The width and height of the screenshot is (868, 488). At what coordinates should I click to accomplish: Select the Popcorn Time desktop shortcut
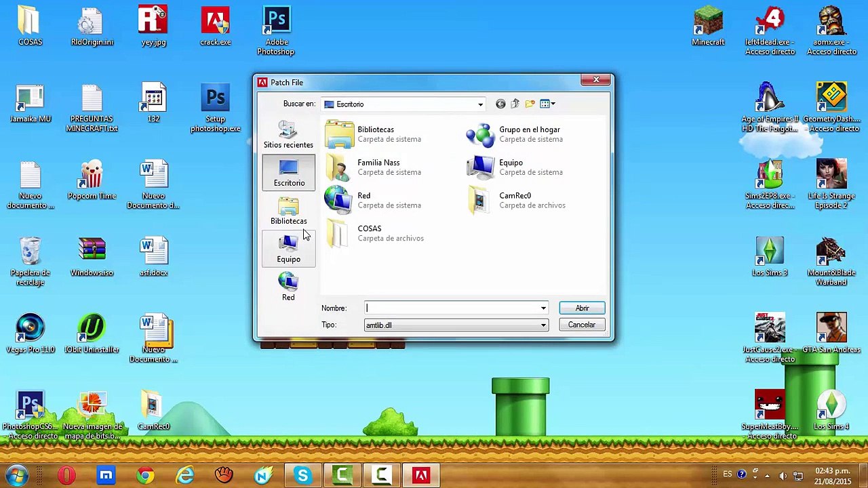[x=92, y=181]
